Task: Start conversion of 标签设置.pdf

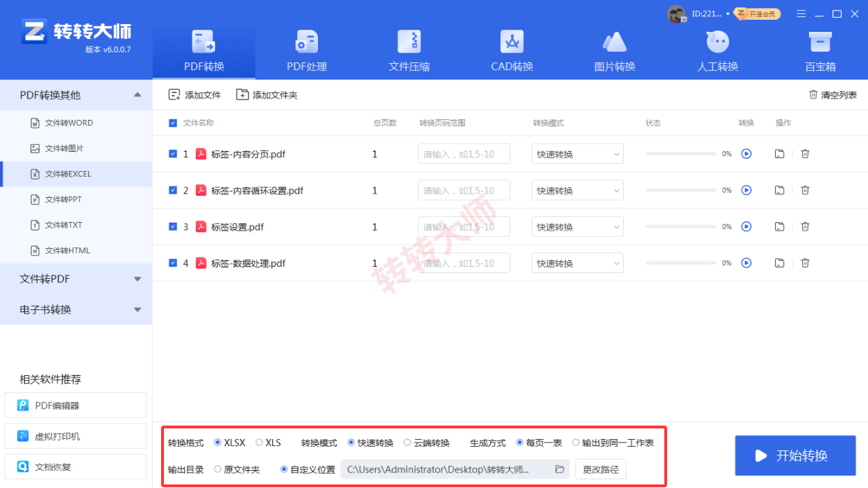Action: (746, 226)
